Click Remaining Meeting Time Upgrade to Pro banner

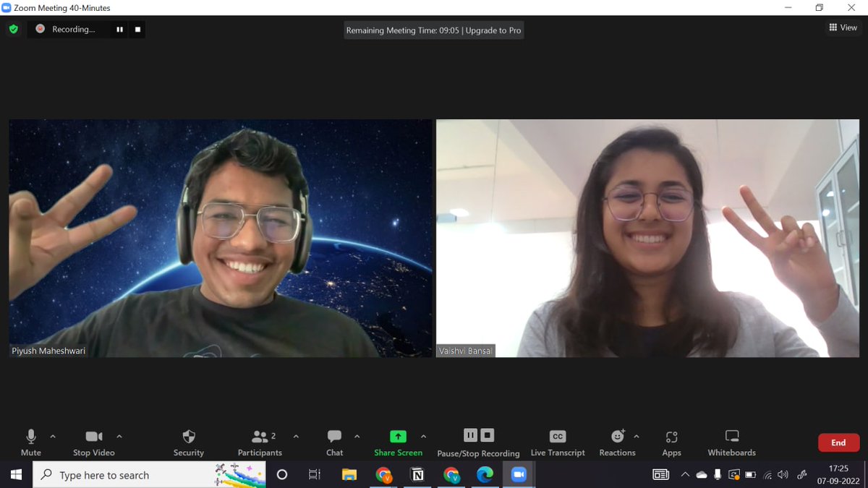click(x=433, y=30)
